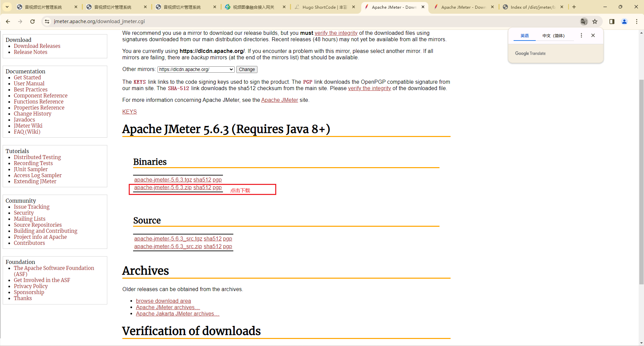Go forward with browser arrow
Image resolution: width=644 pixels, height=346 pixels.
coord(20,21)
